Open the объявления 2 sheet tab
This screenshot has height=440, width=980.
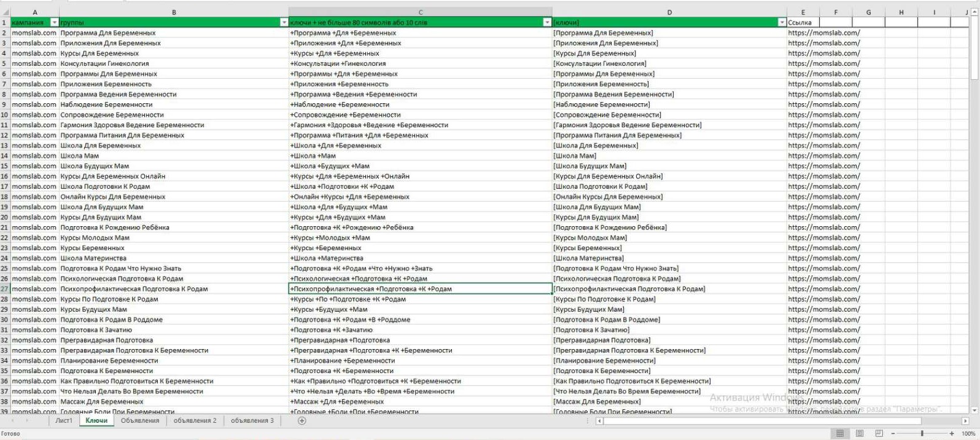coord(195,421)
